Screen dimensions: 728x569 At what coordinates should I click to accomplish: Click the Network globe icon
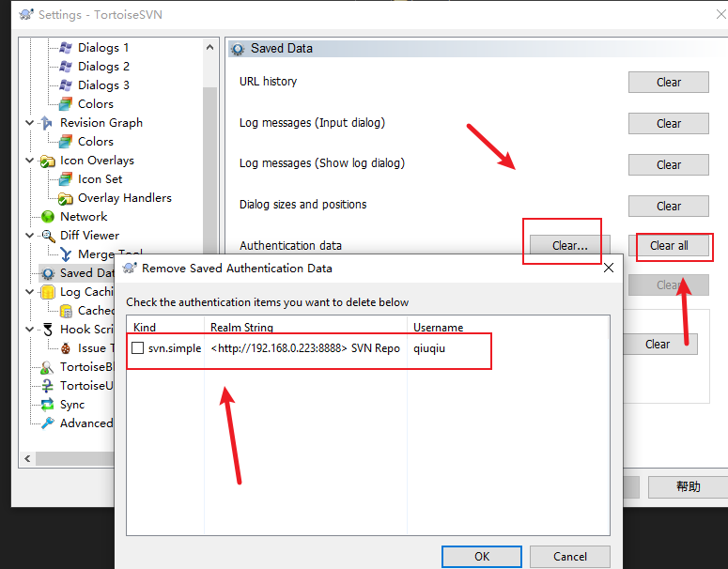(x=47, y=217)
